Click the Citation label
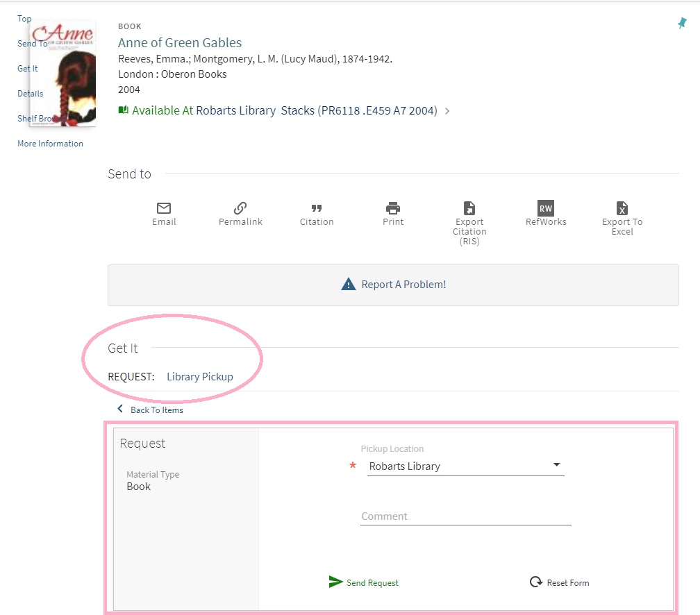This screenshot has height=615, width=700. (x=317, y=222)
